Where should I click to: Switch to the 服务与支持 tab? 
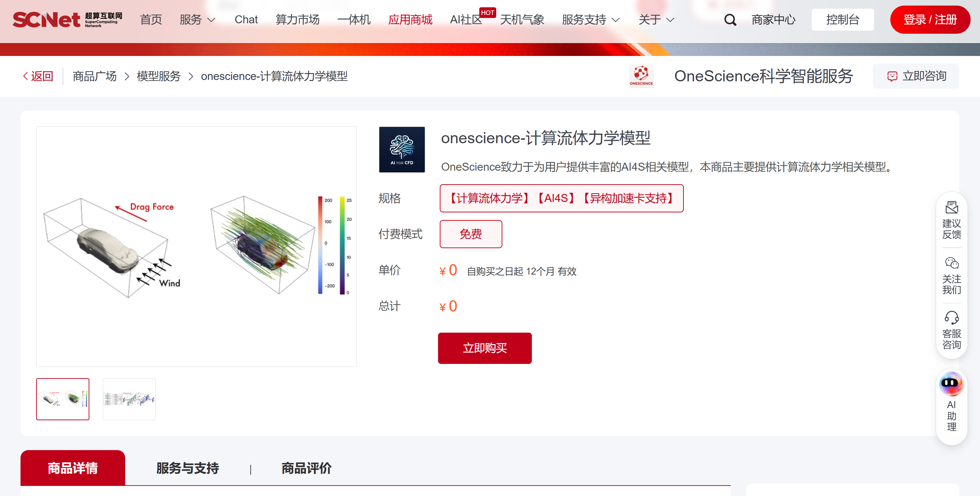(188, 468)
